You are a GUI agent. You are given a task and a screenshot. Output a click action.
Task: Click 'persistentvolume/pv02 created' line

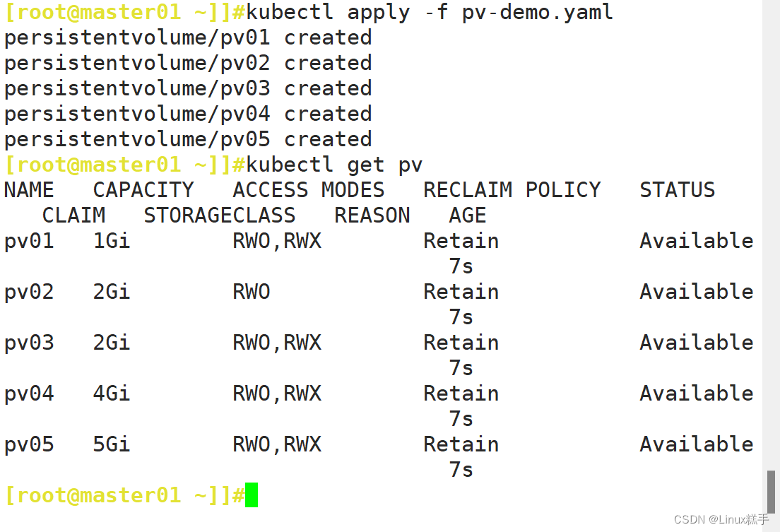188,63
